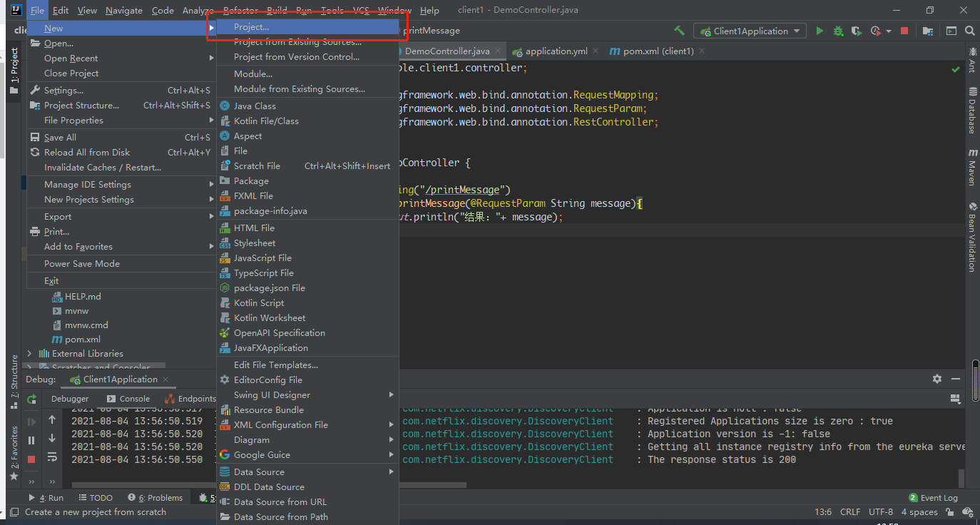
Task: Choose Kotlin File/Class in New submenu
Action: pyautogui.click(x=307, y=121)
